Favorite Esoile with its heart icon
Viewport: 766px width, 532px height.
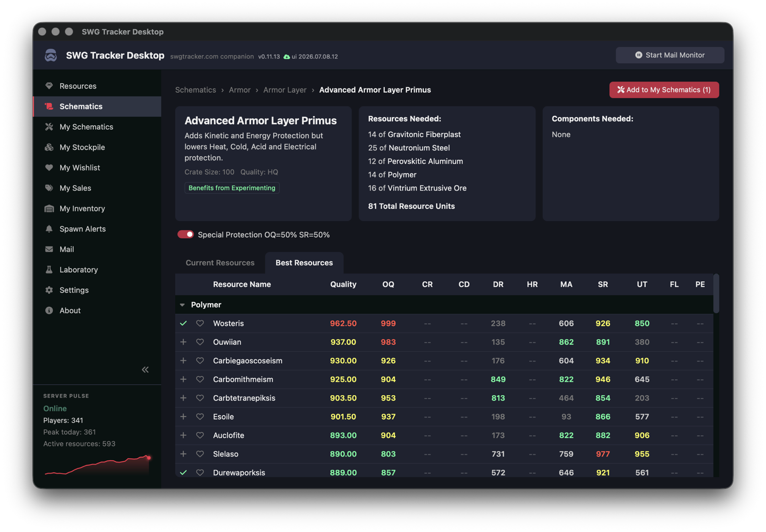(x=200, y=417)
